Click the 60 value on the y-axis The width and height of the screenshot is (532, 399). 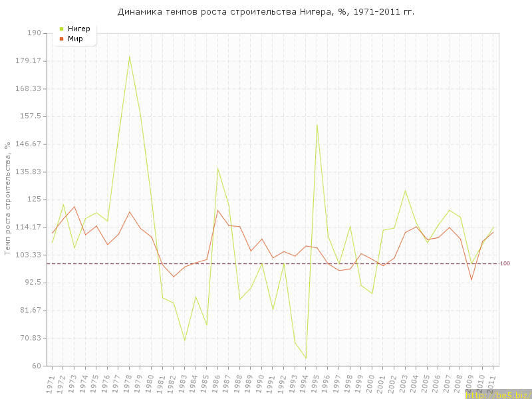35,366
